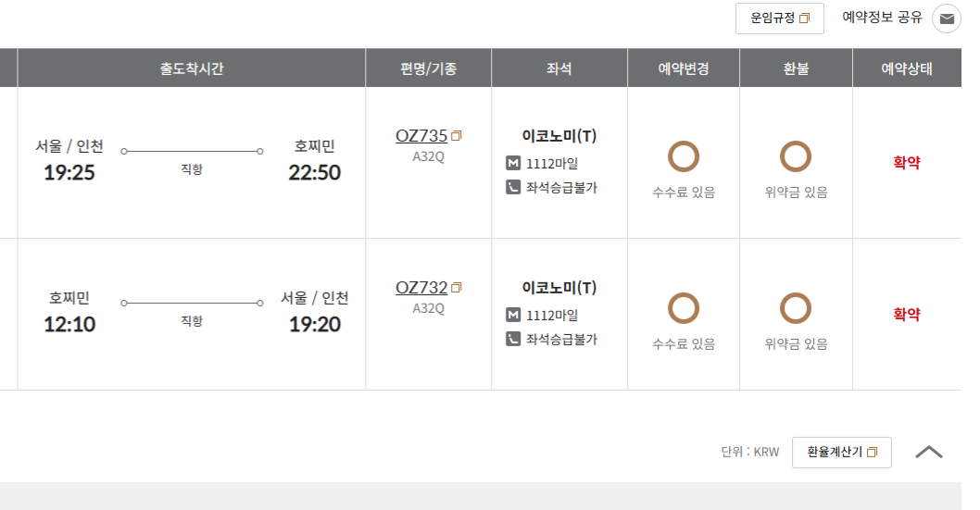
Task: Click the envelope share reservation icon
Action: tap(947, 19)
